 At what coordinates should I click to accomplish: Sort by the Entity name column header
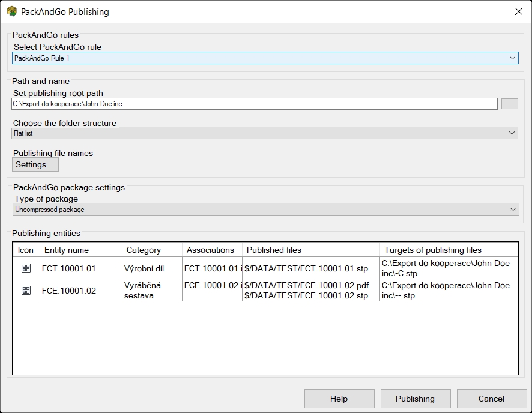tap(80, 250)
